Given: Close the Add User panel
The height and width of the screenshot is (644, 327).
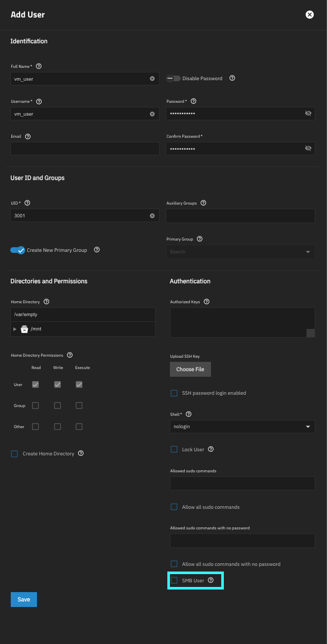Looking at the screenshot, I should [x=310, y=14].
